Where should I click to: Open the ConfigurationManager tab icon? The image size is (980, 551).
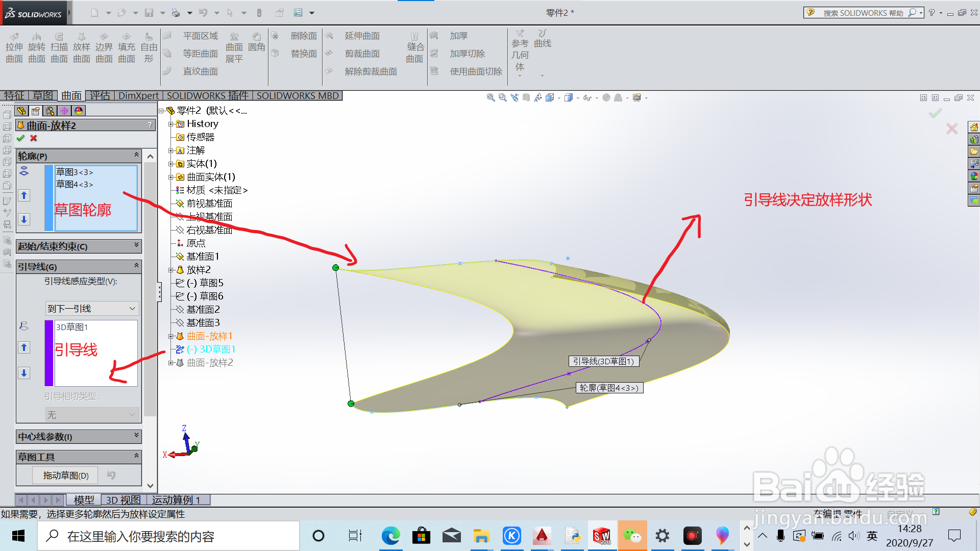point(50,111)
